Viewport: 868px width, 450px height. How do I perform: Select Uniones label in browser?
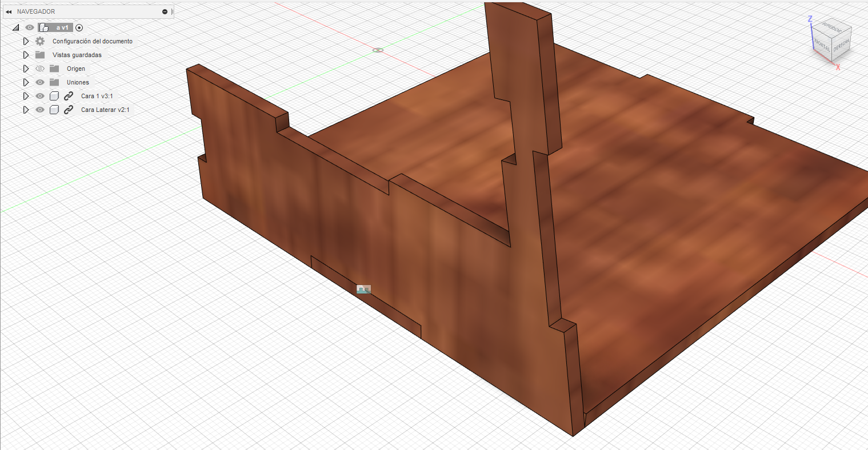(x=78, y=82)
